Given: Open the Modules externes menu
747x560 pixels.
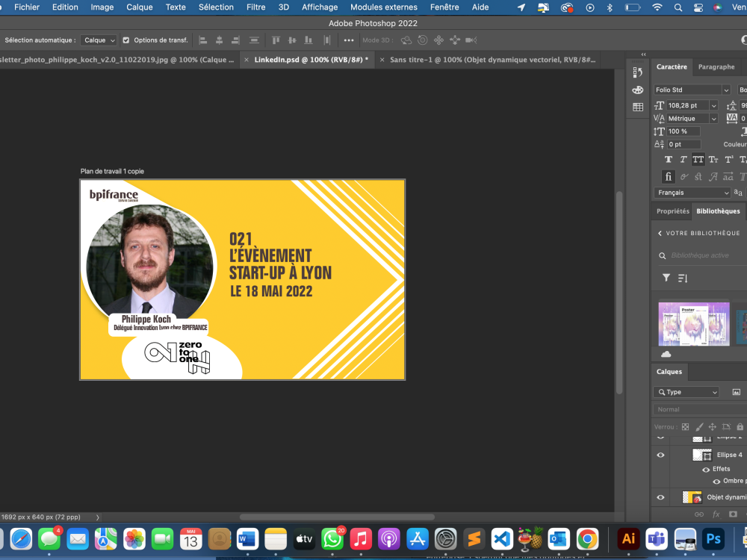Looking at the screenshot, I should [383, 7].
